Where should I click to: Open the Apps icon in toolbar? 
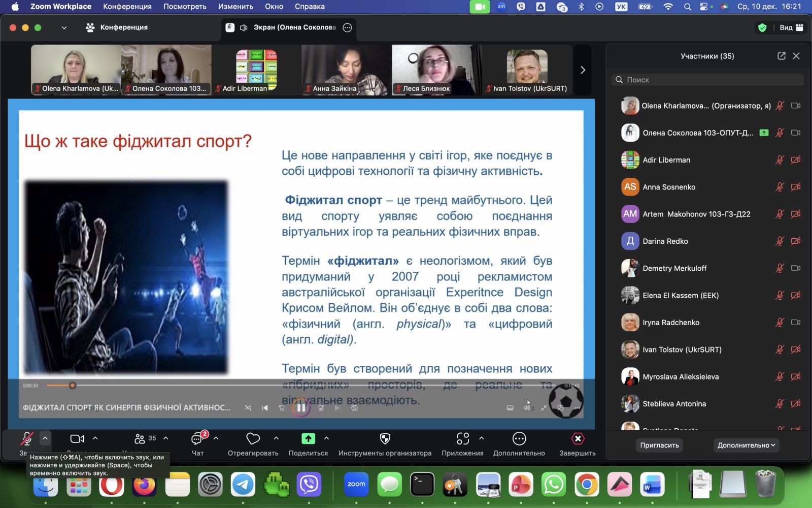click(x=462, y=439)
